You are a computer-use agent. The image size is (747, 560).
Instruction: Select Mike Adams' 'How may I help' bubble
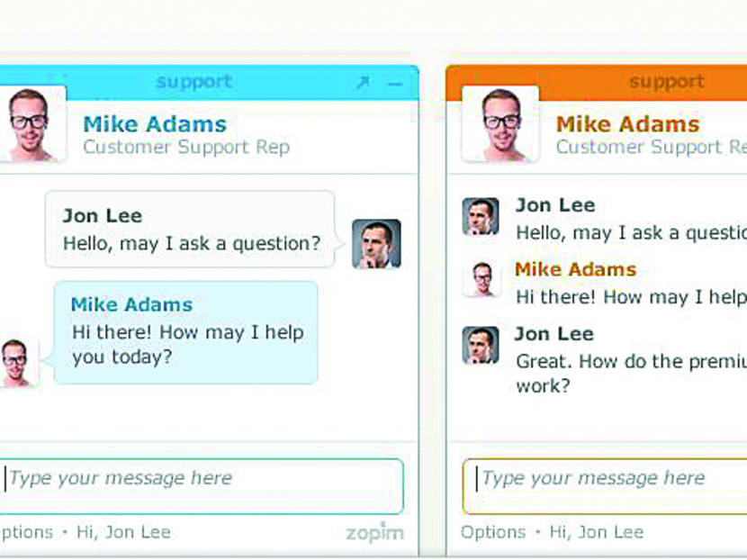pyautogui.click(x=184, y=331)
